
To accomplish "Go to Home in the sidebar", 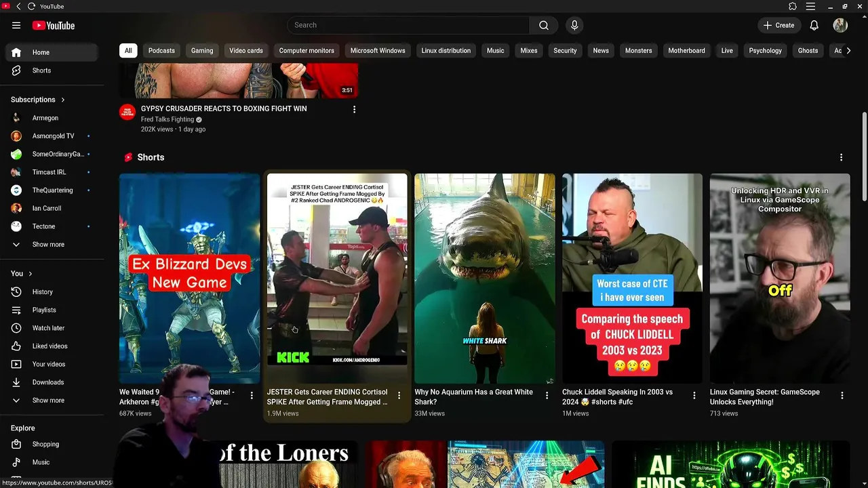I will point(52,52).
